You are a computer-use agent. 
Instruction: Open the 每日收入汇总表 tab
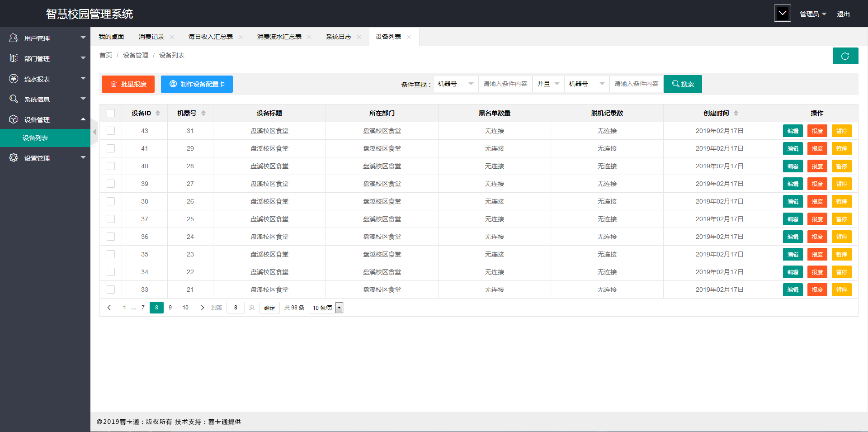point(210,37)
